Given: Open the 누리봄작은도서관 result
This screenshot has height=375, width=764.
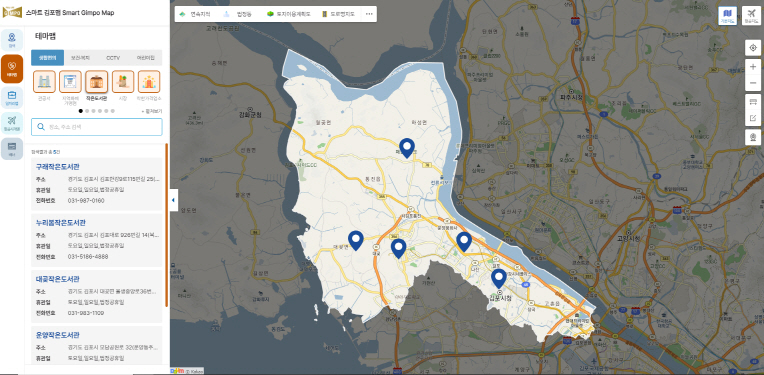Looking at the screenshot, I should pos(60,223).
